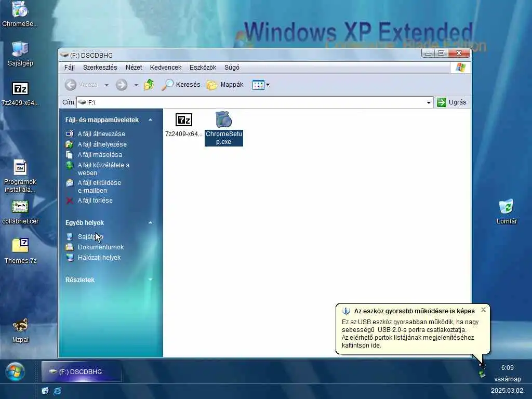Viewport: 532px width, 399px height.
Task: Select the Mzpal desktop icon
Action: 20,330
